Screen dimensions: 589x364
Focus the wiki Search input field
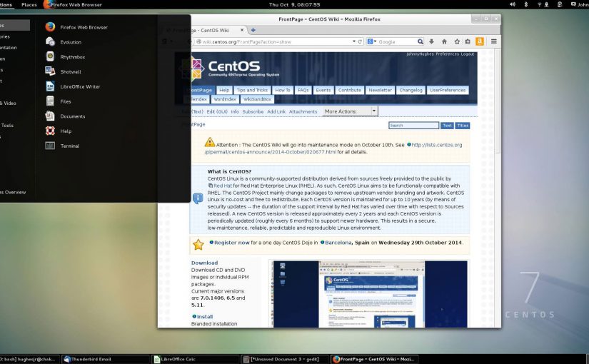(413, 126)
